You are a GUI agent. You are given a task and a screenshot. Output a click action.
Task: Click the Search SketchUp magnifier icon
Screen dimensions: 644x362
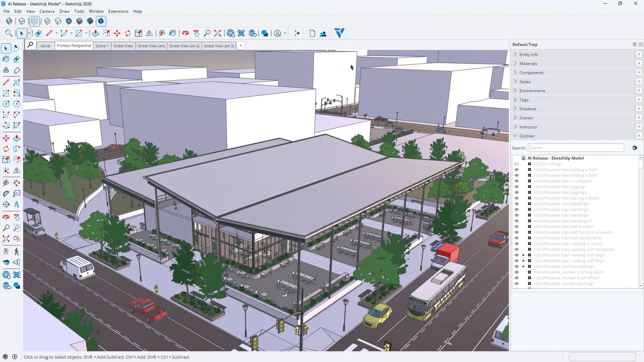(8, 33)
